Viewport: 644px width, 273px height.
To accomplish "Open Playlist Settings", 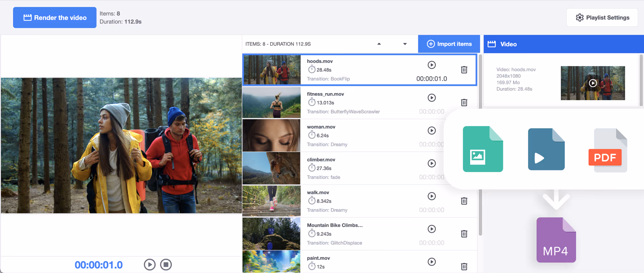I will tap(602, 18).
